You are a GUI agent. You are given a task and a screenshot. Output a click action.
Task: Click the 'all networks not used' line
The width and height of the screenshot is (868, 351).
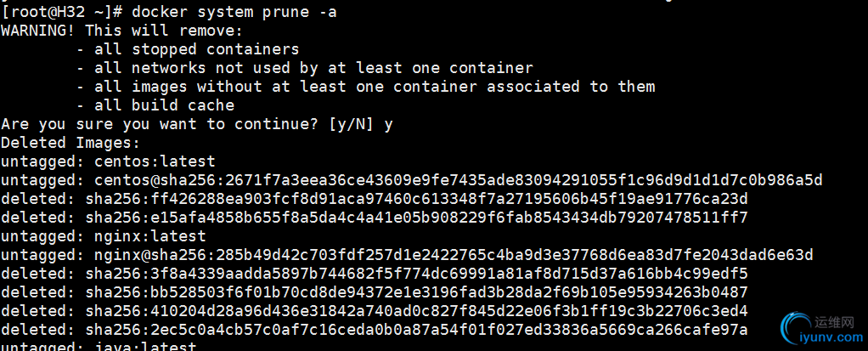(x=304, y=68)
